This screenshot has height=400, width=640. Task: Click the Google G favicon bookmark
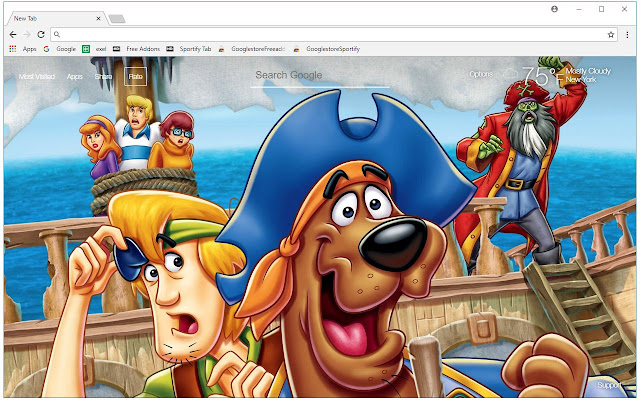pos(46,49)
